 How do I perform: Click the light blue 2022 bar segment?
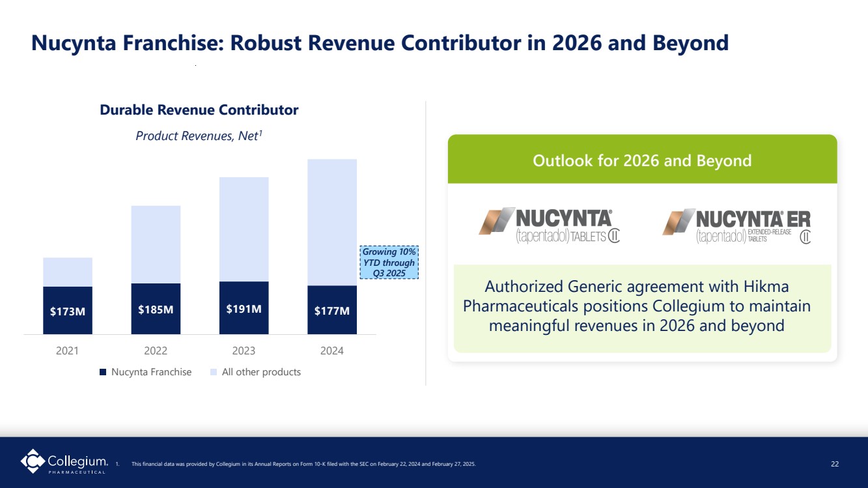156,244
